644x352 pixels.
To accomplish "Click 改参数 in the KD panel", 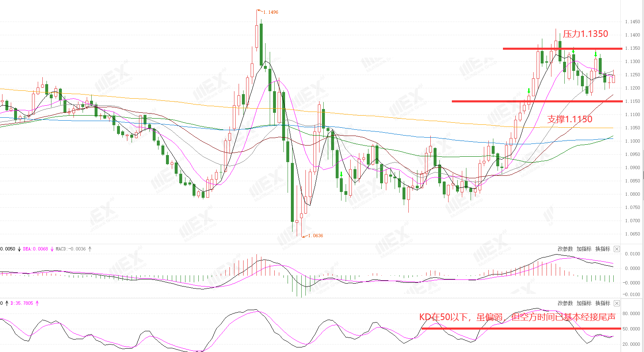I will [565, 303].
